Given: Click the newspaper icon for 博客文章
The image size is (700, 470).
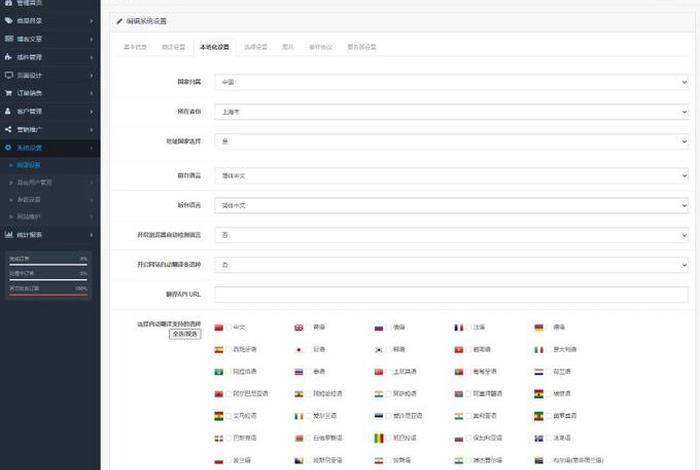Looking at the screenshot, I should (x=8, y=39).
